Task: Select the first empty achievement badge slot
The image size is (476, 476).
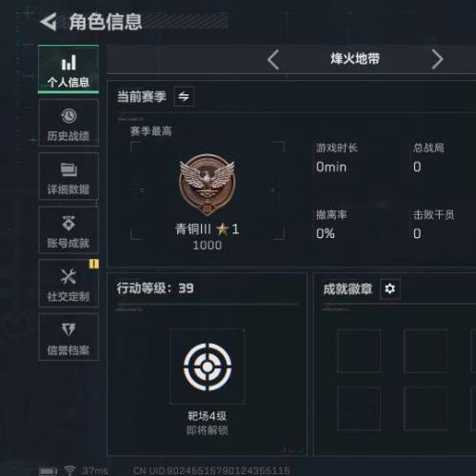Action: click(x=359, y=351)
